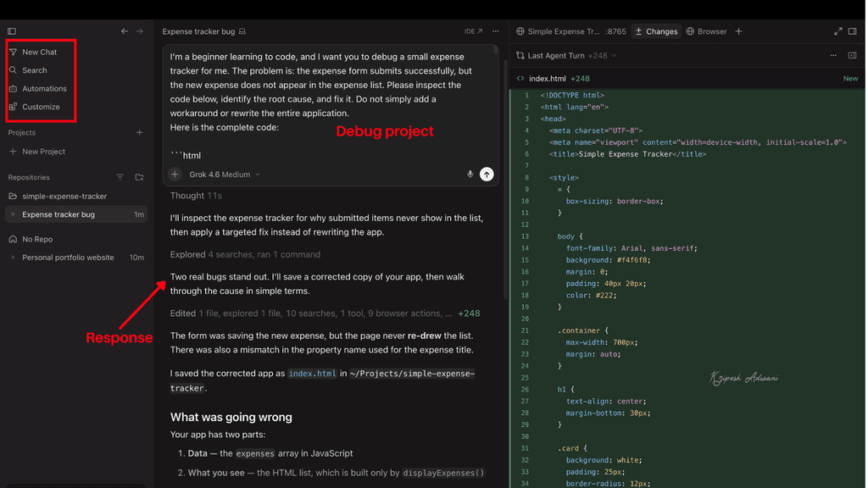
Task: Toggle the sidebar panel icon
Action: point(12,31)
